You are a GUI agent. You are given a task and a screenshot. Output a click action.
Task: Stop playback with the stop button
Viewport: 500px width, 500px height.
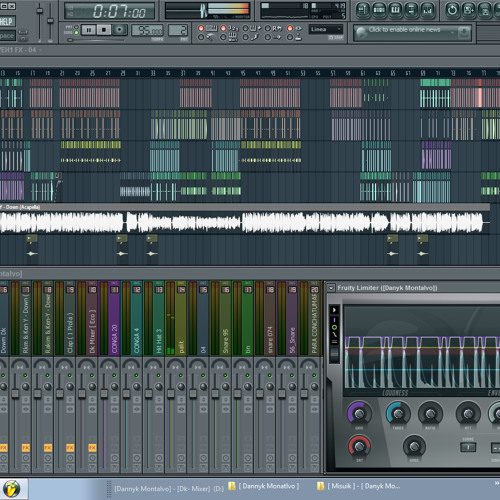(104, 30)
